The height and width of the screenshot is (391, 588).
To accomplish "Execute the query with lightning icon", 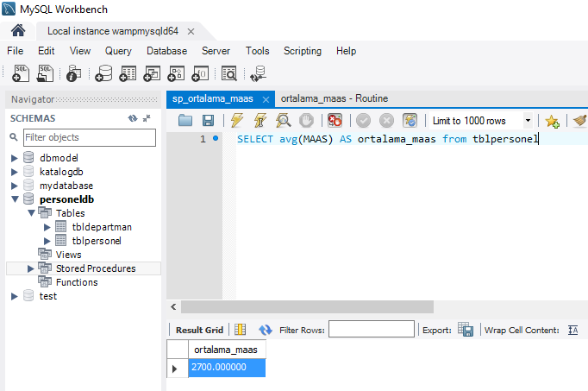I will pos(237,121).
